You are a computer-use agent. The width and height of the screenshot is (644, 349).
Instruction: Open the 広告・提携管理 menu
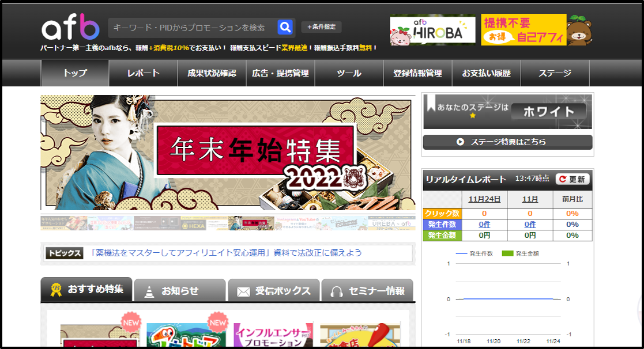280,73
